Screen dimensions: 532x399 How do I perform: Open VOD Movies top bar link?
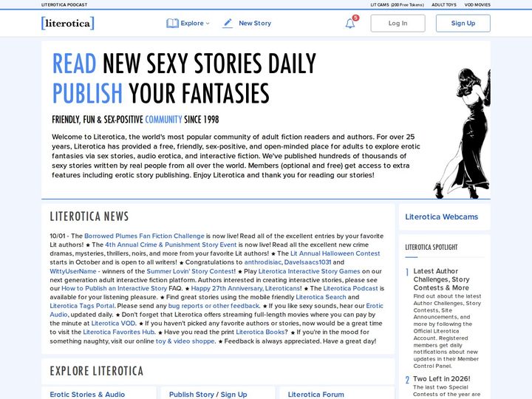[x=477, y=4]
